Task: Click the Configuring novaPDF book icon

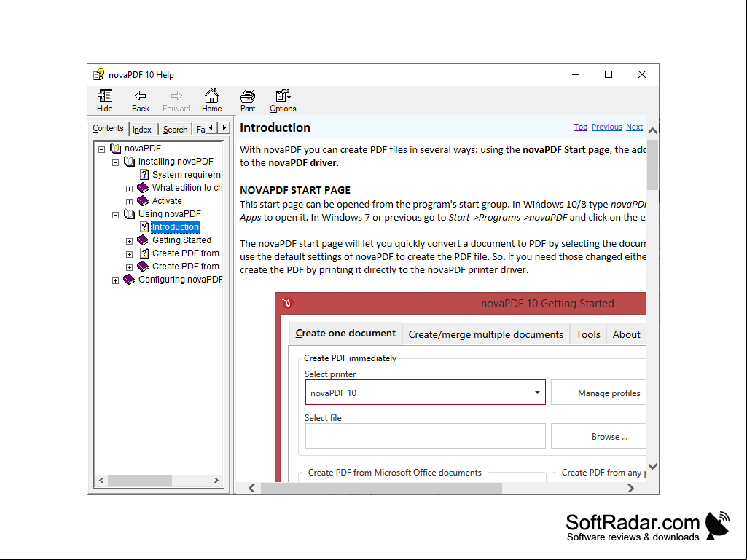Action: click(129, 280)
